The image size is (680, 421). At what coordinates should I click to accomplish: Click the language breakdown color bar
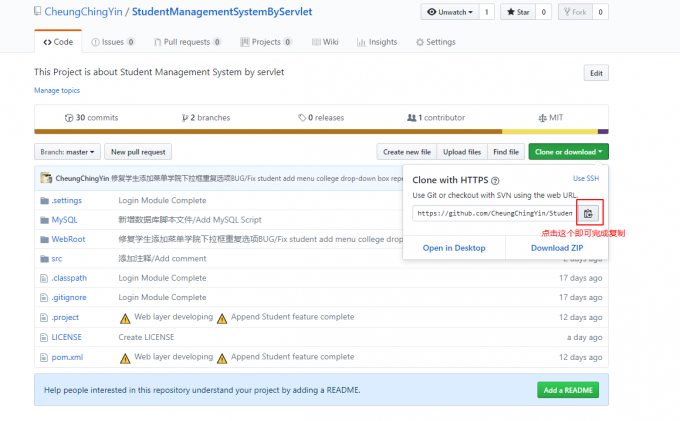(321, 131)
